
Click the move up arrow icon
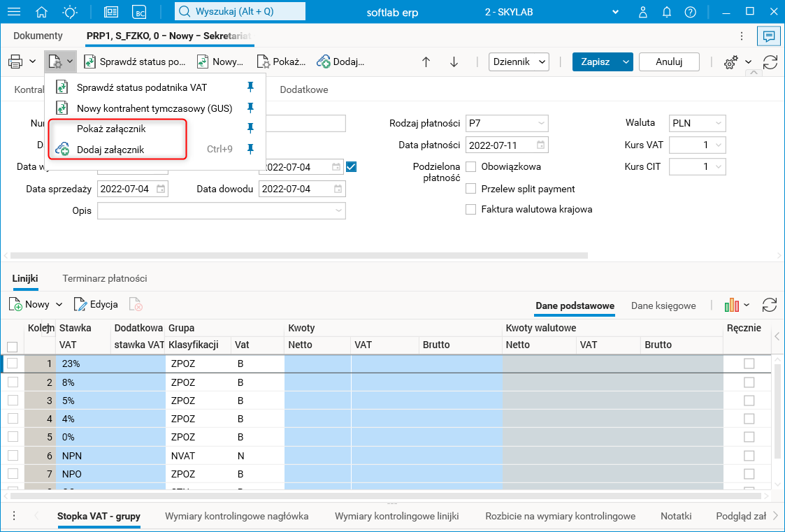426,62
